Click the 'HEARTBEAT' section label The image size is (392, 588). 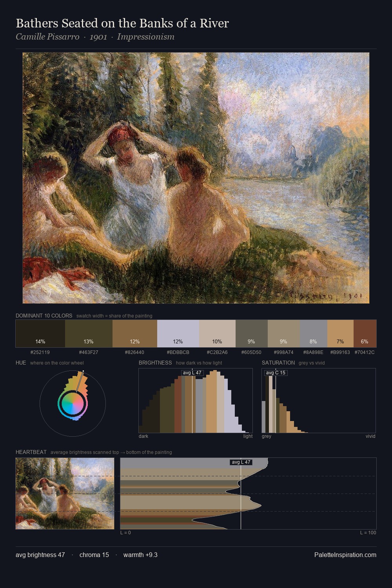click(31, 452)
